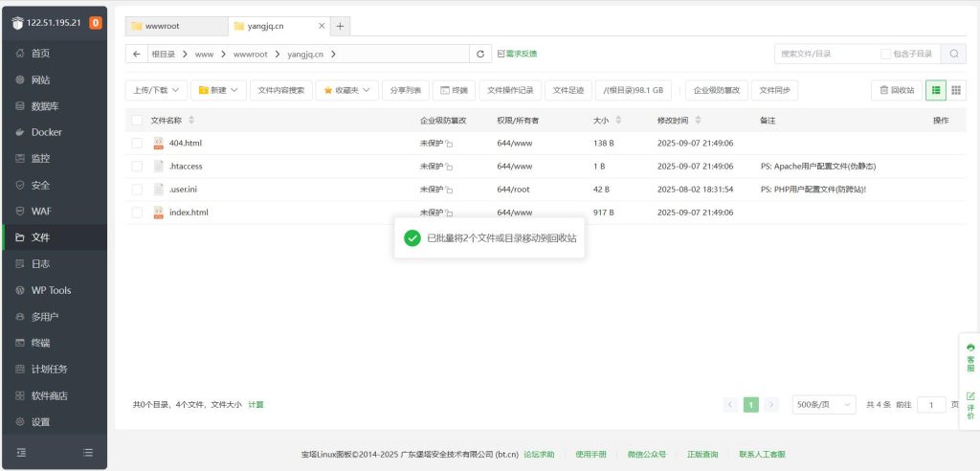The width and height of the screenshot is (980, 471).
Task: Open the 论坛求助 footer link
Action: (539, 454)
